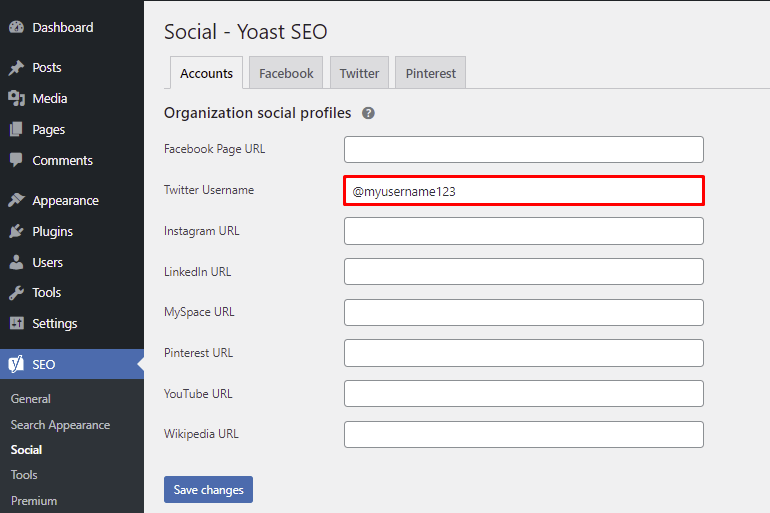The width and height of the screenshot is (770, 513).
Task: Click the Posts pushpin icon
Action: (16, 68)
